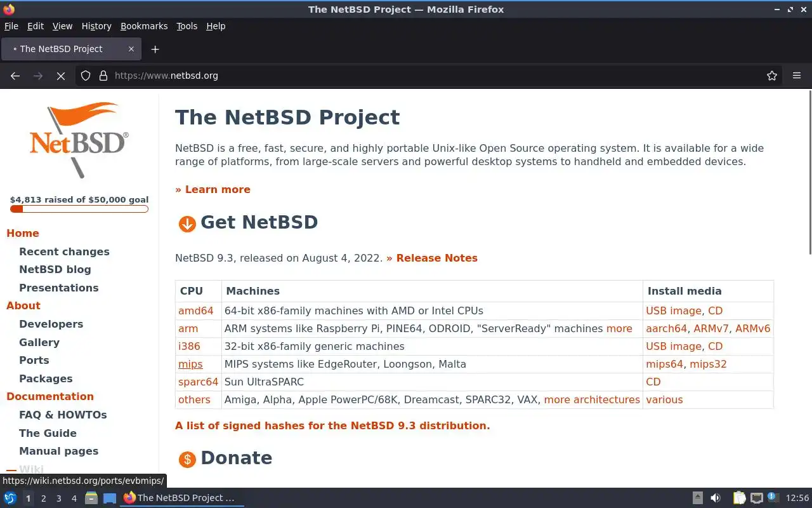The image size is (812, 508).
Task: Open the History menu
Action: [x=96, y=26]
